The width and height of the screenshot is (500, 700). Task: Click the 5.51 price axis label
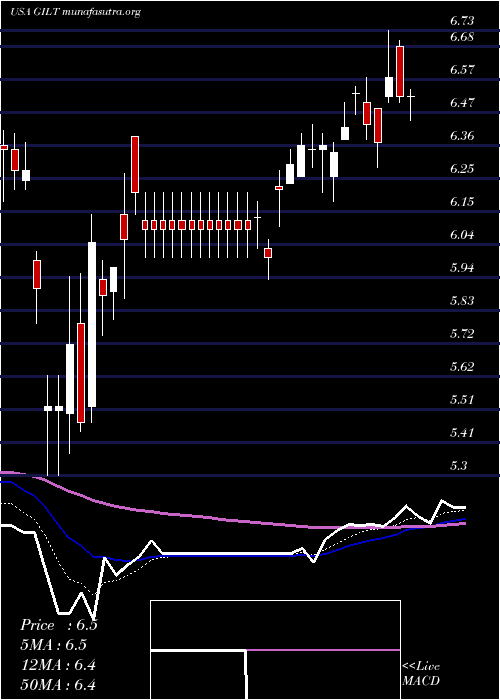[462, 400]
